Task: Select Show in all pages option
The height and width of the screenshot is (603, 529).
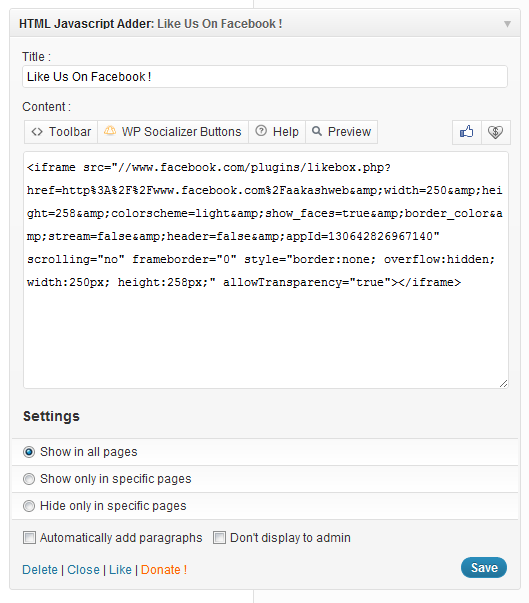Action: pos(29,452)
